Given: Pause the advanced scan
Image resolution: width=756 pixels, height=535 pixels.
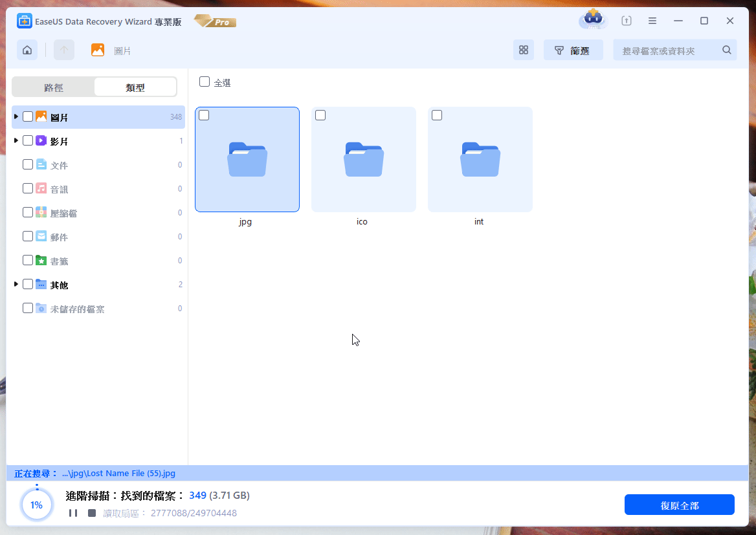Looking at the screenshot, I should [72, 513].
